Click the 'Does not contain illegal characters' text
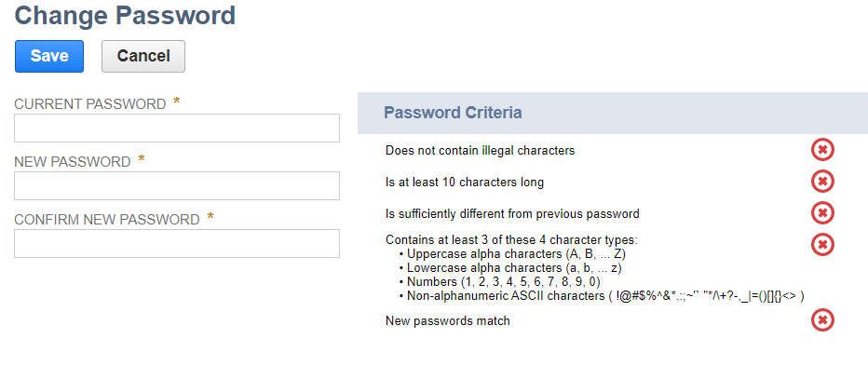This screenshot has height=366, width=868. tap(480, 150)
